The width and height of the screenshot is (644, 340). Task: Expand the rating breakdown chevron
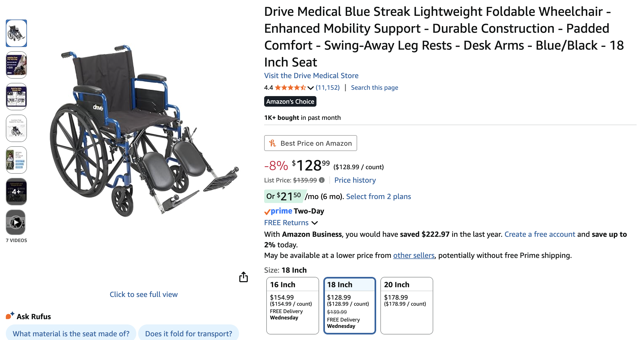[x=311, y=88]
